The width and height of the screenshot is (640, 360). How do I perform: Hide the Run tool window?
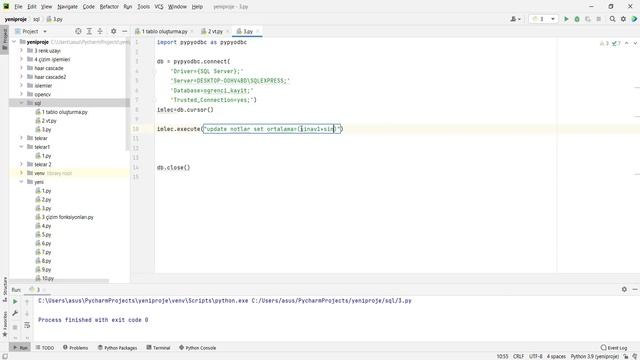(x=635, y=289)
